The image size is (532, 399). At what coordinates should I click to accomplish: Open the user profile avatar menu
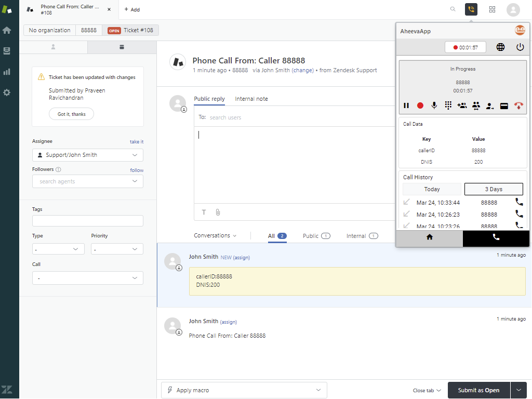point(513,9)
